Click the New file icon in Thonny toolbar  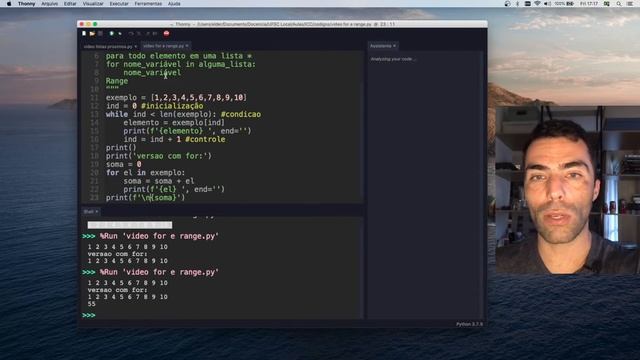click(x=84, y=33)
